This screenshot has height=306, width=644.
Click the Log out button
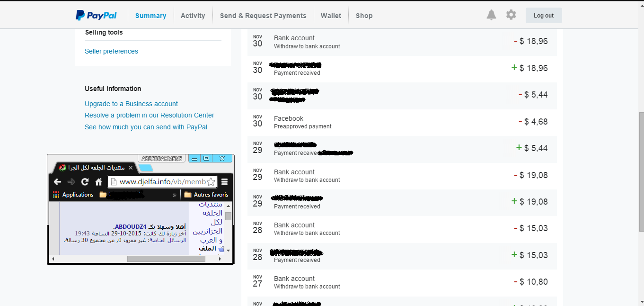(x=544, y=16)
